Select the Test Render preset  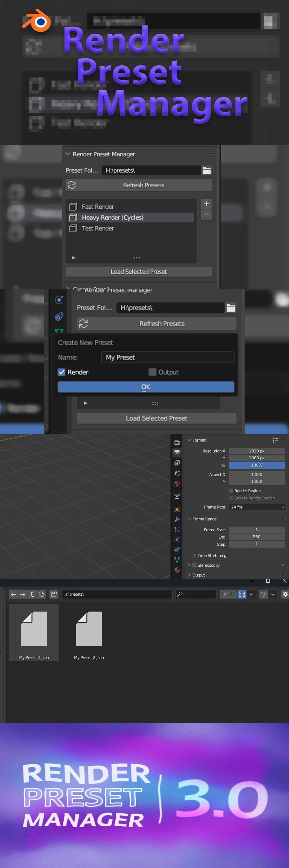131,228
